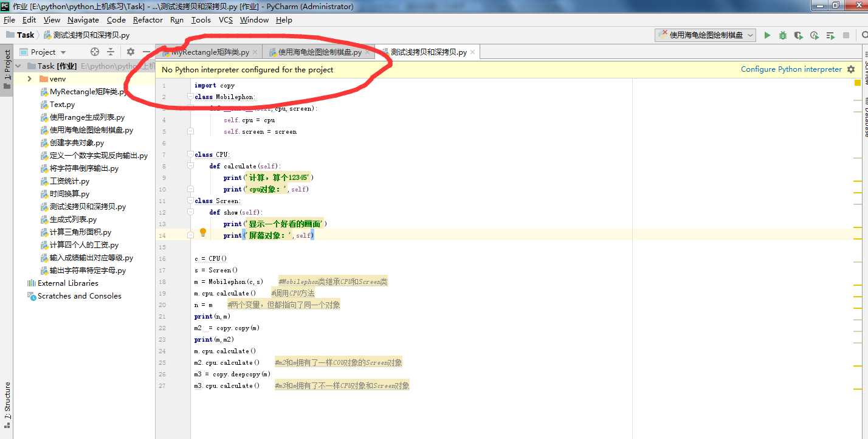The height and width of the screenshot is (439, 868).
Task: Open the Edit menu
Action: [29, 19]
